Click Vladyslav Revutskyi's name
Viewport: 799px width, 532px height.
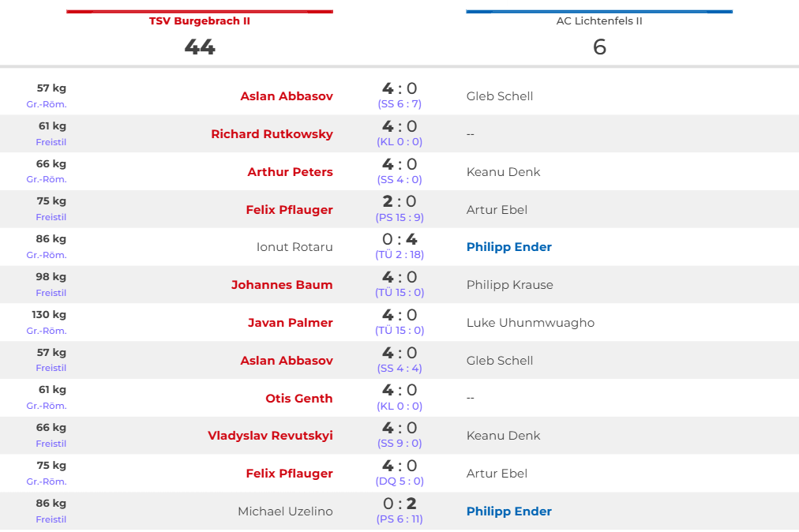tap(270, 436)
